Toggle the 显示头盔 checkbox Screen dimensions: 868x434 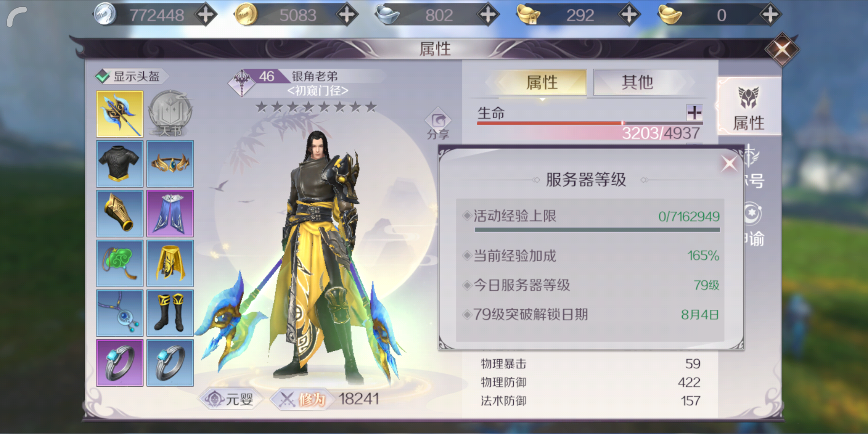click(103, 76)
